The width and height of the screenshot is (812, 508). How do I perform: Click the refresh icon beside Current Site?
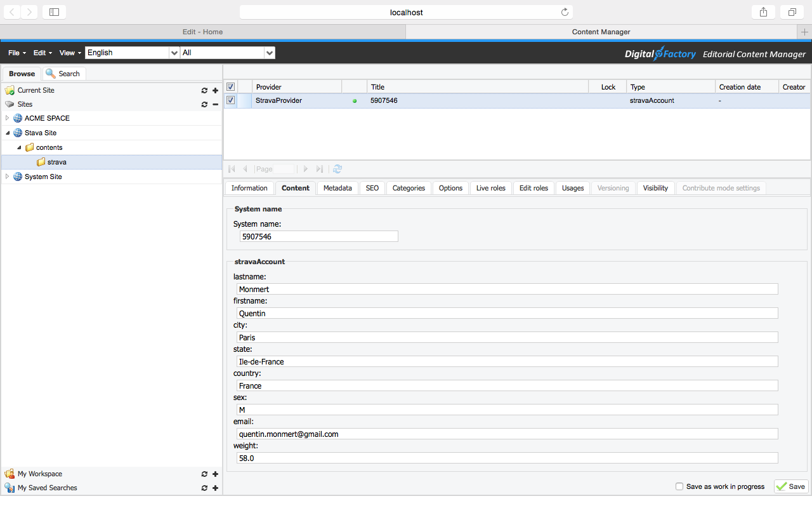pyautogui.click(x=204, y=91)
